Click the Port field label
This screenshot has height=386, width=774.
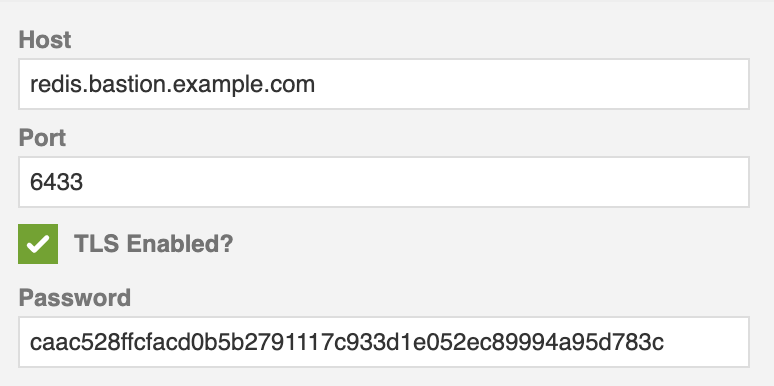point(42,138)
